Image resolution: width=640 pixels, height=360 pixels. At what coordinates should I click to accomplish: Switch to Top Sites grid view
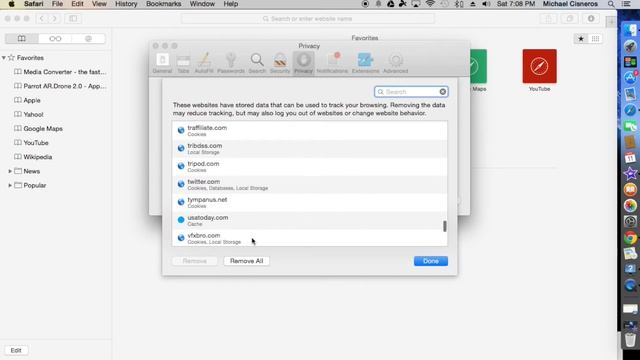[x=595, y=39]
